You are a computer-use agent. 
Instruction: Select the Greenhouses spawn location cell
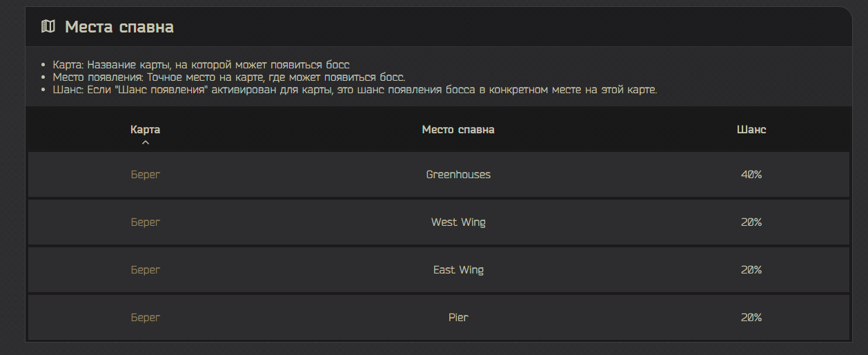click(458, 175)
